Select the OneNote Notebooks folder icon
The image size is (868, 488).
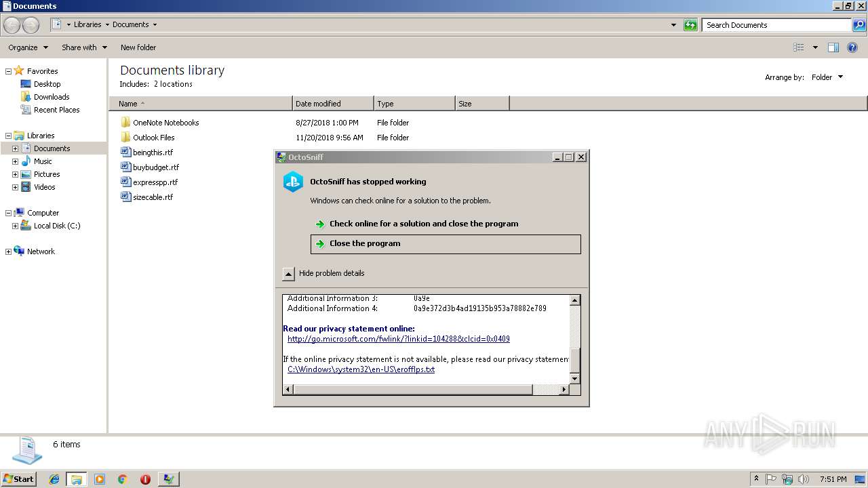tap(125, 123)
